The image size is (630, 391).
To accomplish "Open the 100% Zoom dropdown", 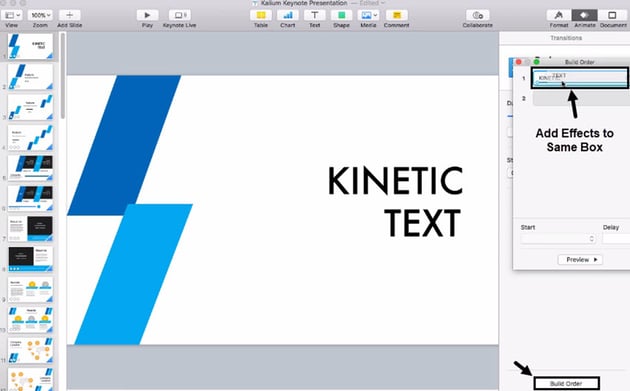I will coord(40,15).
